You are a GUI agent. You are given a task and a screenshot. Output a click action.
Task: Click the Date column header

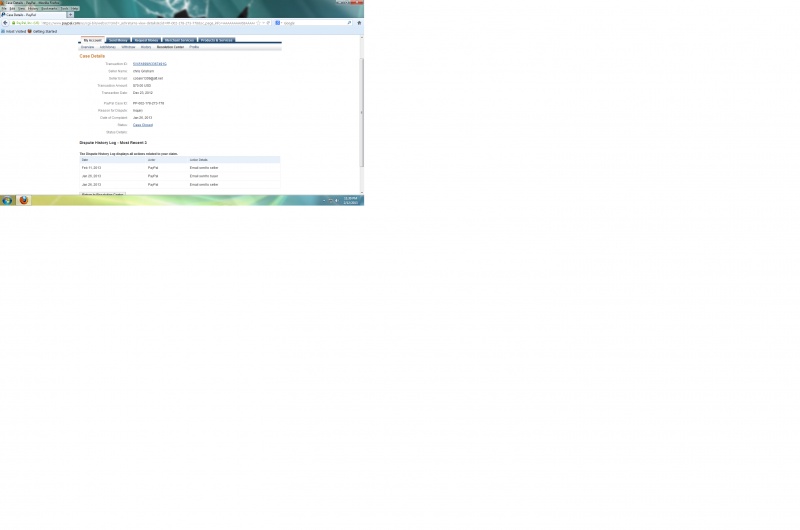coord(85,160)
